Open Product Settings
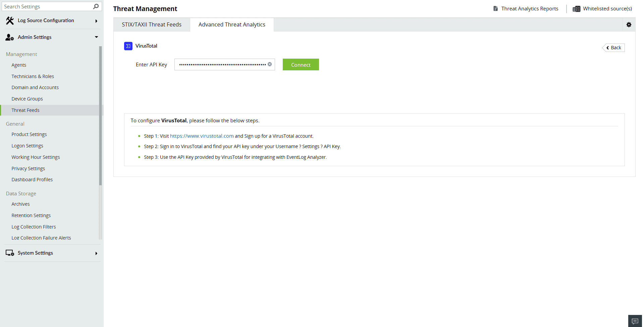This screenshot has width=644, height=327. pos(29,134)
